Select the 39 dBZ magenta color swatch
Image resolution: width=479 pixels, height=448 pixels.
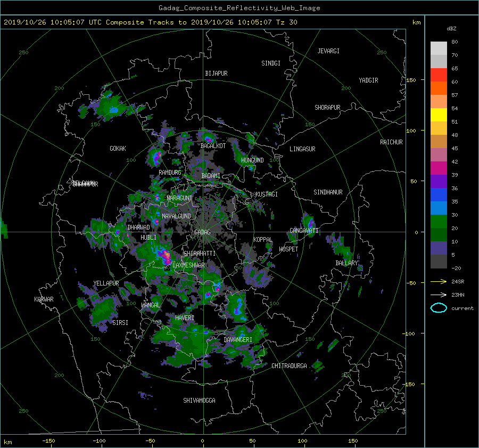tap(439, 168)
